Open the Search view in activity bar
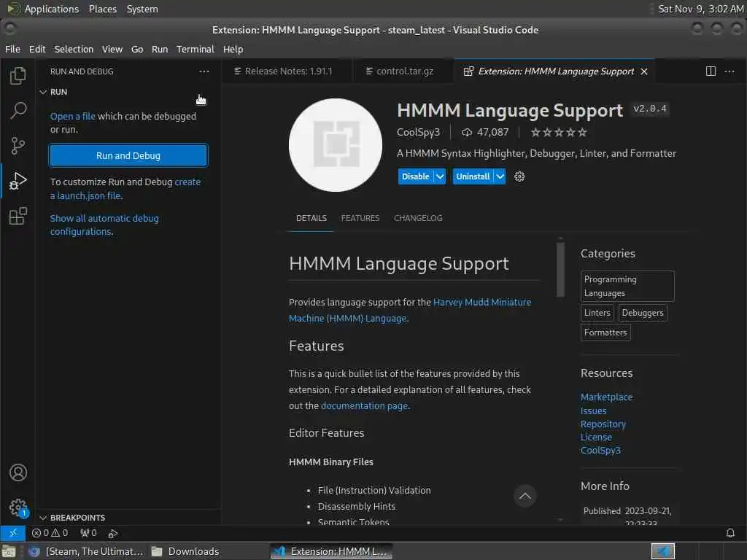747x560 pixels. click(18, 111)
